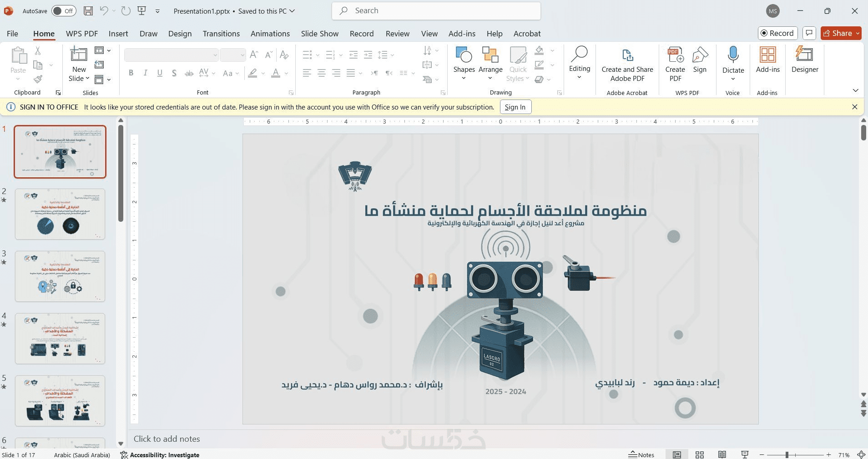The image size is (868, 459).
Task: Insert a New Slide
Action: coord(79,65)
